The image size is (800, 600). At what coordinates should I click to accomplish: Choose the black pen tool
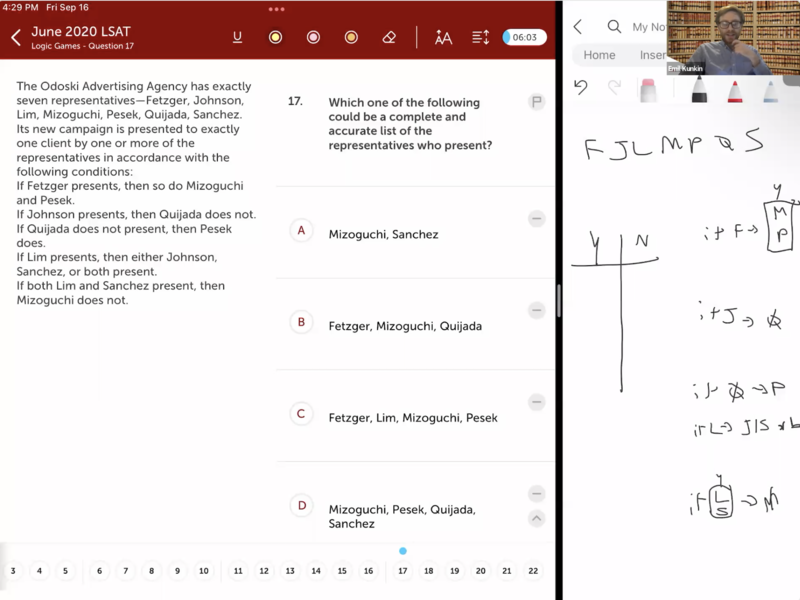click(x=699, y=90)
